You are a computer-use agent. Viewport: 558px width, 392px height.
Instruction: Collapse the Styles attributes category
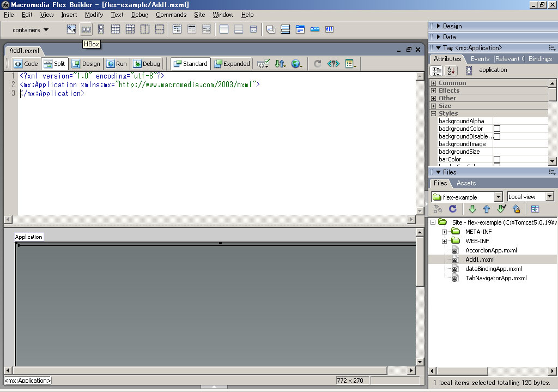pos(433,113)
